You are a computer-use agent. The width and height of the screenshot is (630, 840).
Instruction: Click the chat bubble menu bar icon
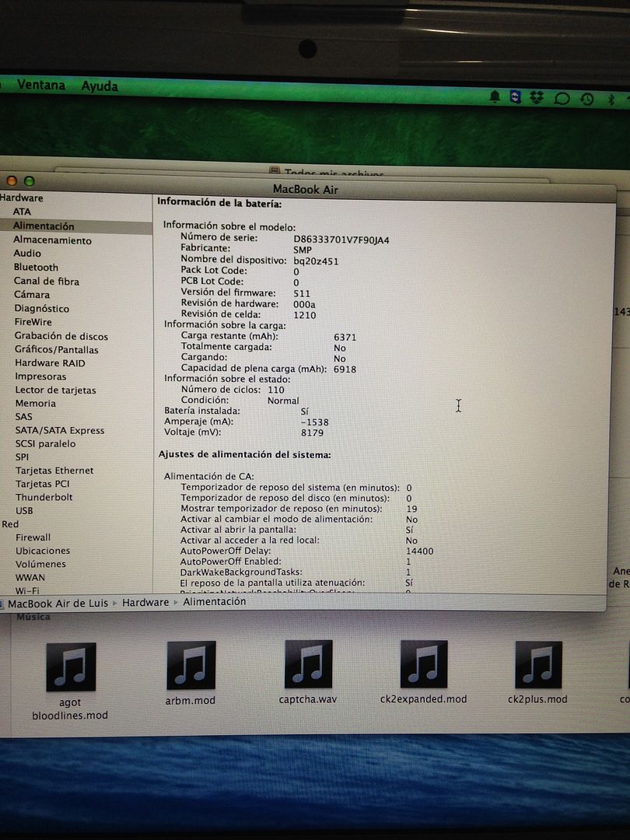click(x=562, y=98)
